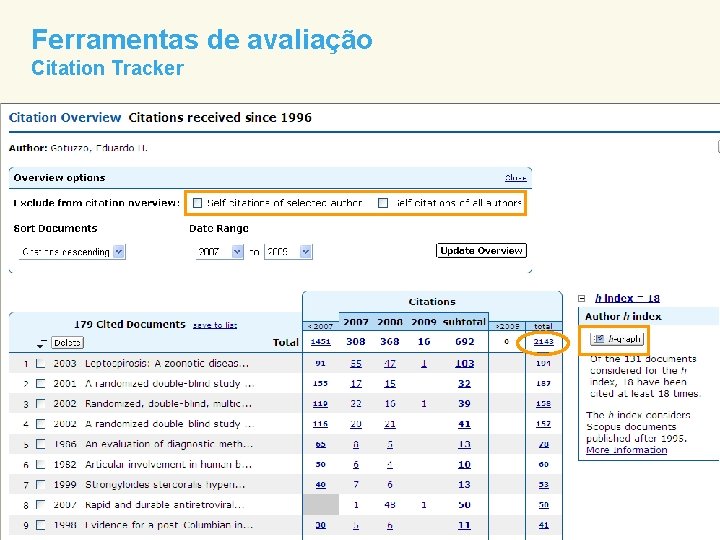Tick checkbox for An evaluation of diagnostic meth
This screenshot has height=540, width=720.
[40, 444]
